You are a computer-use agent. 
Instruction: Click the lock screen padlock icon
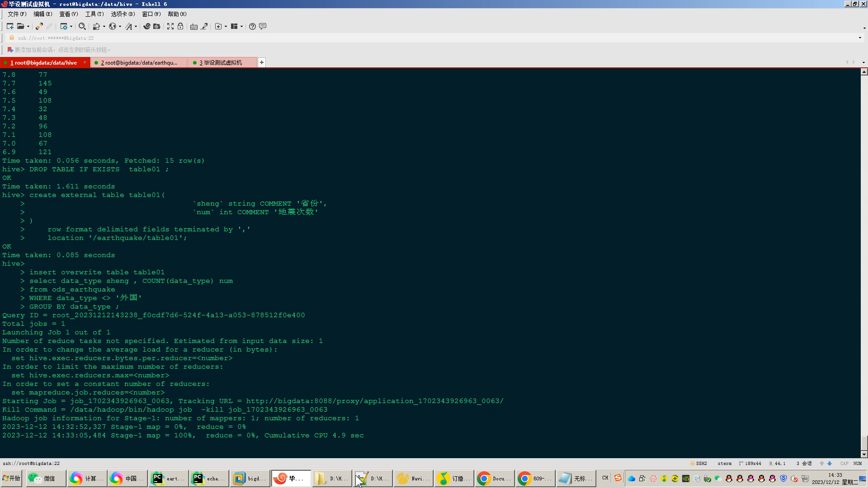point(180,26)
